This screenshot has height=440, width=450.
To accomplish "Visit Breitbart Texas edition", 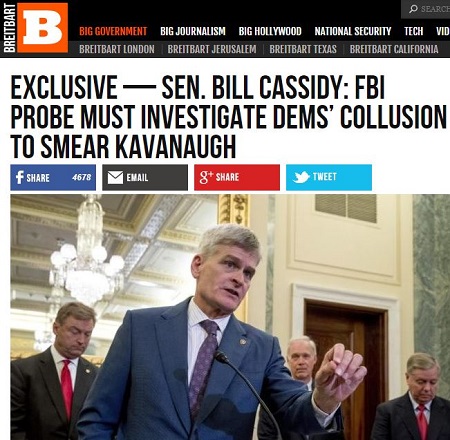I will pyautogui.click(x=303, y=49).
